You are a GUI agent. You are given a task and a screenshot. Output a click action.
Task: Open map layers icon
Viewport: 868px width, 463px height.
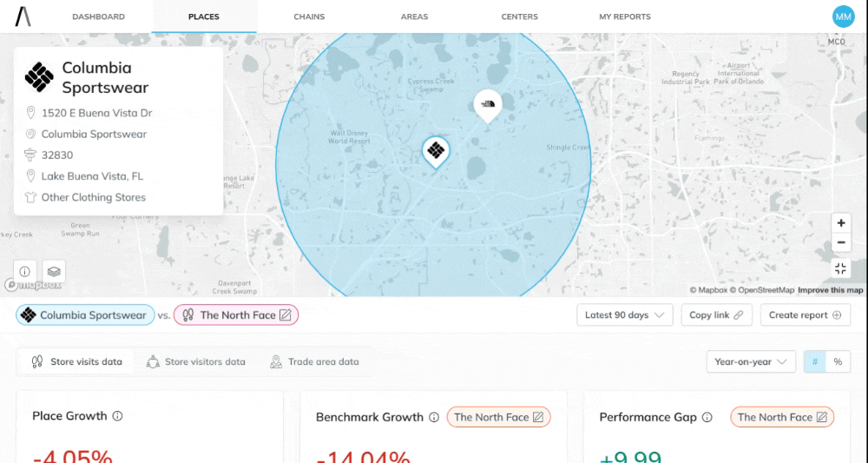pyautogui.click(x=54, y=271)
